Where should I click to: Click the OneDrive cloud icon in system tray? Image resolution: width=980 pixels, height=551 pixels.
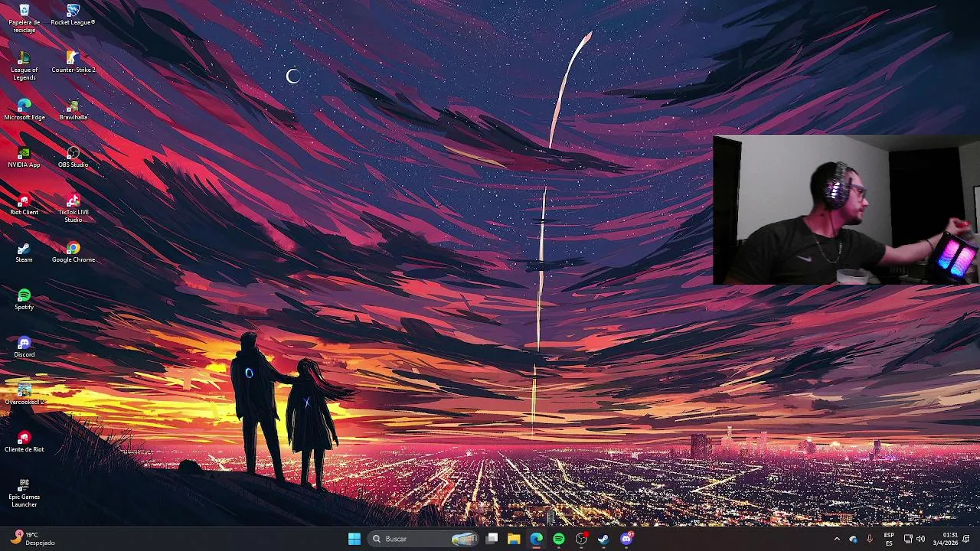pos(854,539)
